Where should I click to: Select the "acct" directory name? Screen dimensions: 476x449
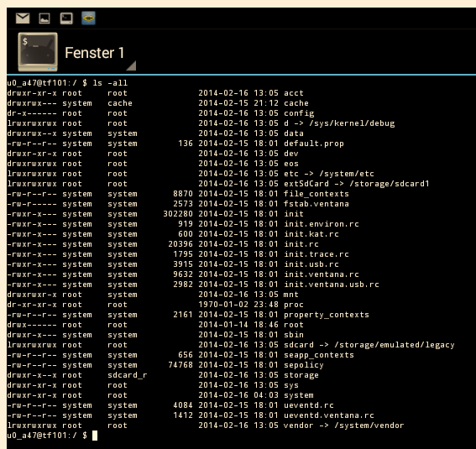(x=293, y=93)
